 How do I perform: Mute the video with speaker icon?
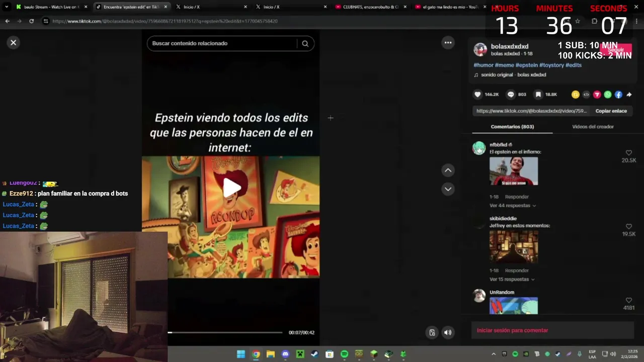point(447,332)
